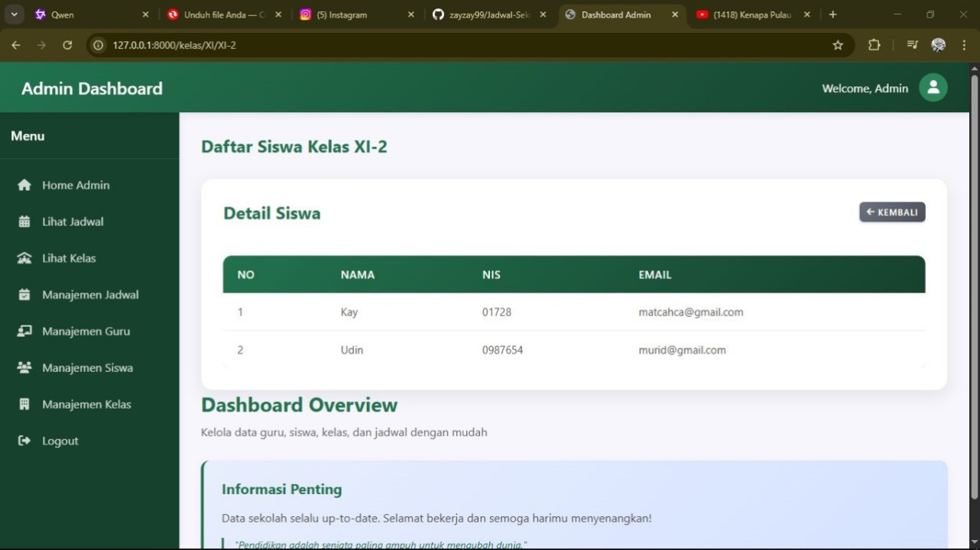This screenshot has height=550, width=980.
Task: Open the admin profile avatar icon
Action: tap(933, 88)
